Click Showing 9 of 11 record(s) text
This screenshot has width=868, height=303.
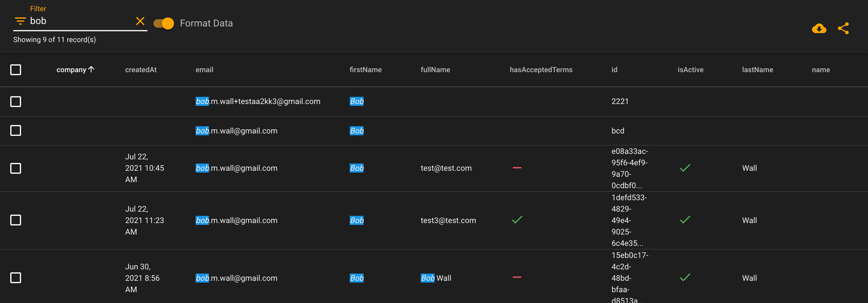[54, 40]
